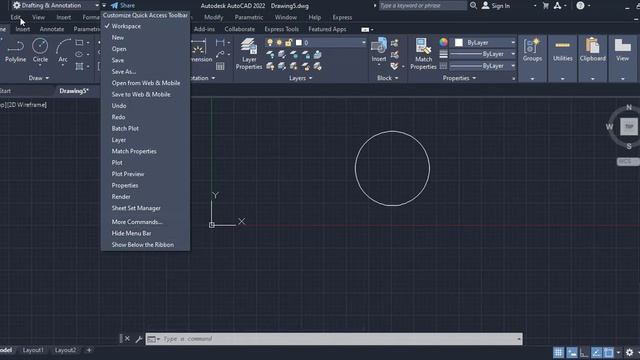Select the Polyline tool
This screenshot has height=360, width=640.
click(16, 50)
